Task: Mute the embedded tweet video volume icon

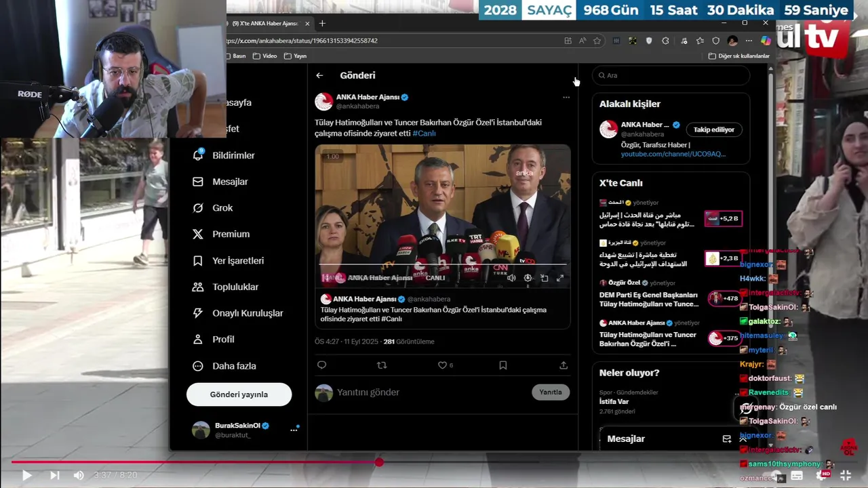Action: [511, 278]
